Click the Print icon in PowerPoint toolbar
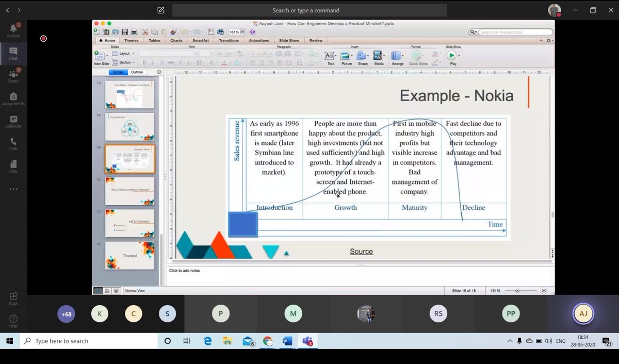The image size is (619, 364). click(134, 32)
